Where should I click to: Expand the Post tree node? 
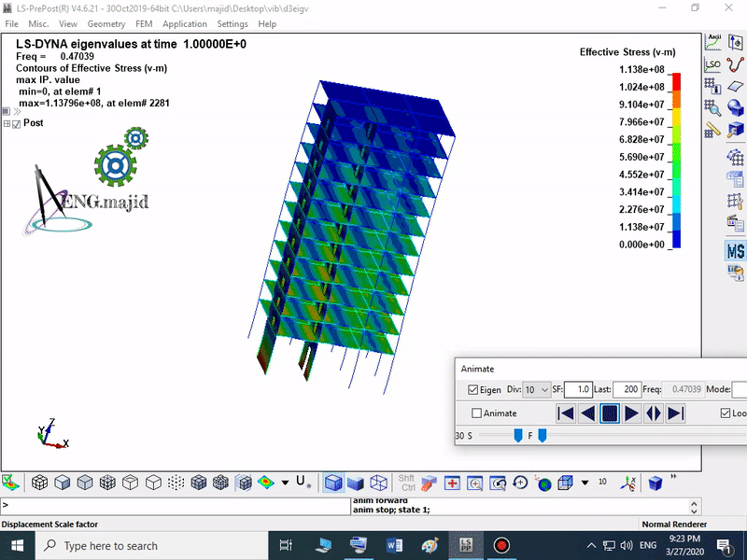pos(7,123)
